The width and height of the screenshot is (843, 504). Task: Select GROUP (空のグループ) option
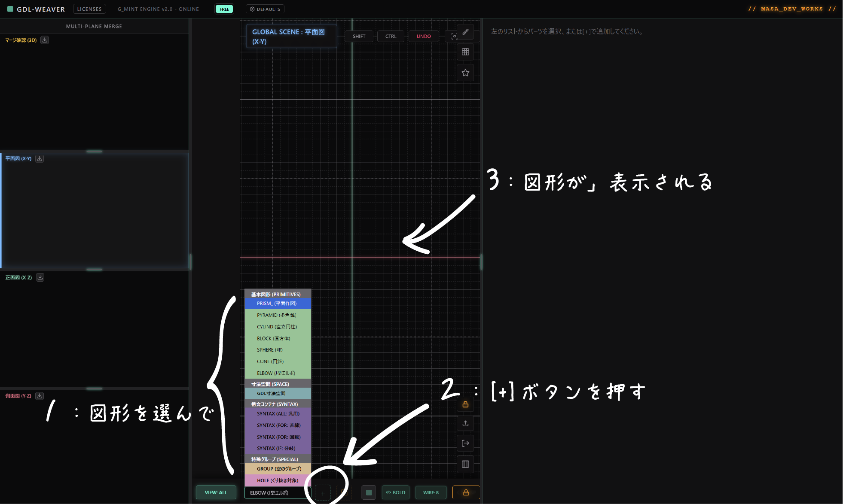point(278,469)
